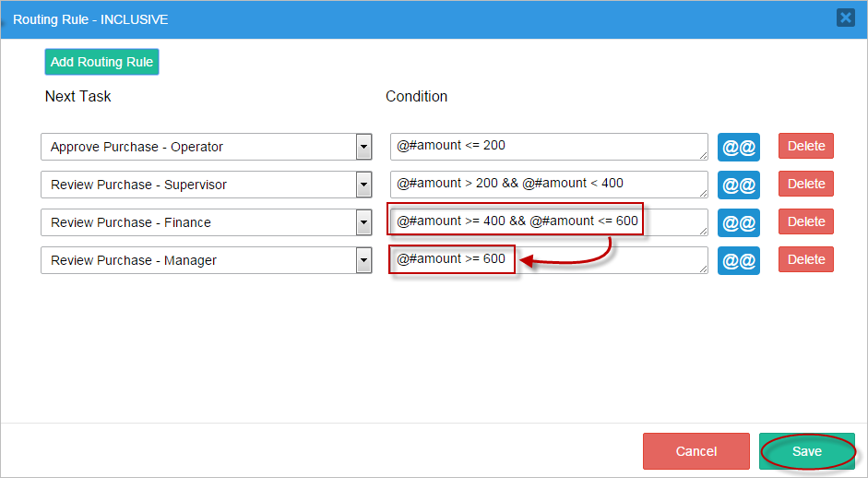Open the Approve Purchase - Operator dropdown
The image size is (868, 478).
363,147
